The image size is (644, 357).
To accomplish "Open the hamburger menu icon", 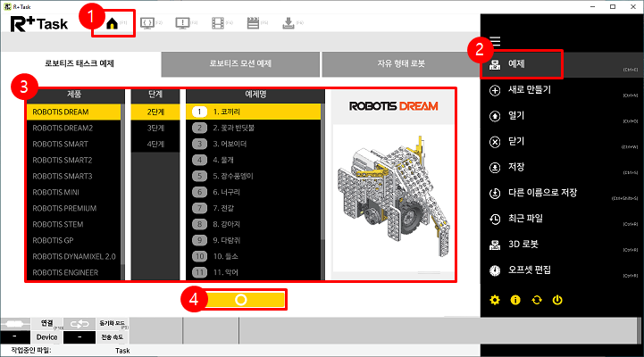I will (495, 41).
